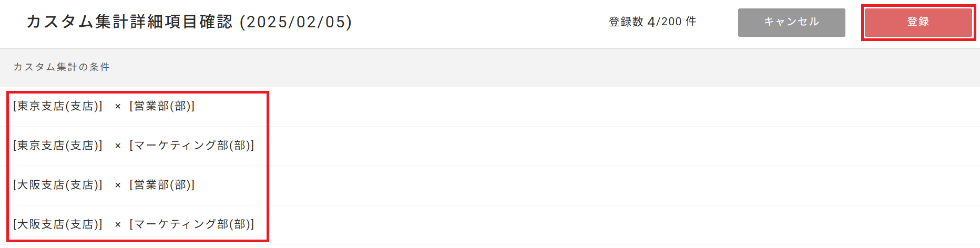Click the カスタム集計の条件 column header
Screen dimensions: 980x248
(62, 67)
